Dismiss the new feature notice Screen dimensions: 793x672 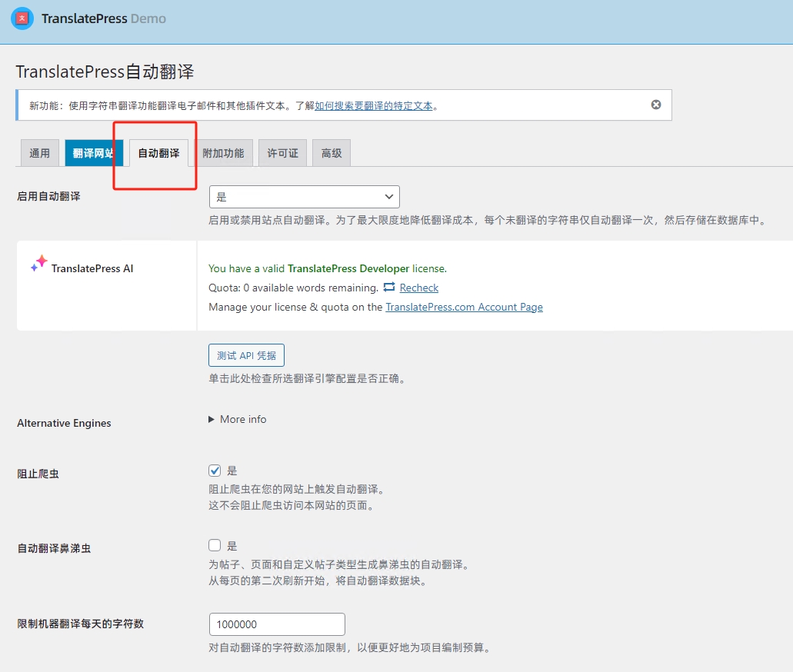pyautogui.click(x=656, y=105)
